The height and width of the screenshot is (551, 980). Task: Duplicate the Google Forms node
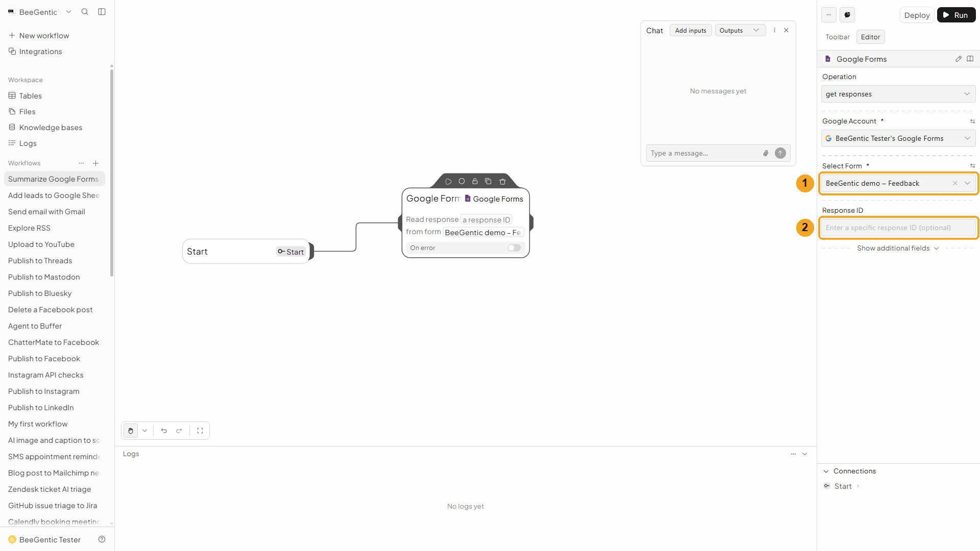tap(488, 181)
